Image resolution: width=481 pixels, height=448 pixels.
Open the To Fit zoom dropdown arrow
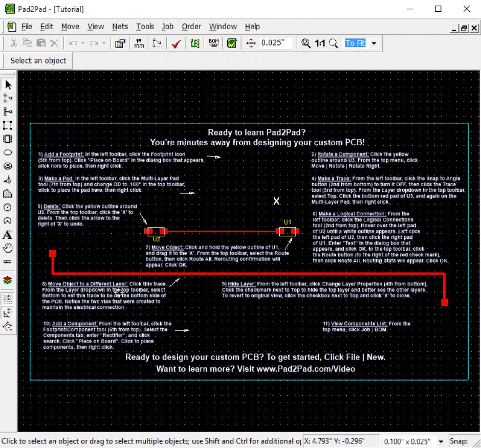tap(374, 43)
